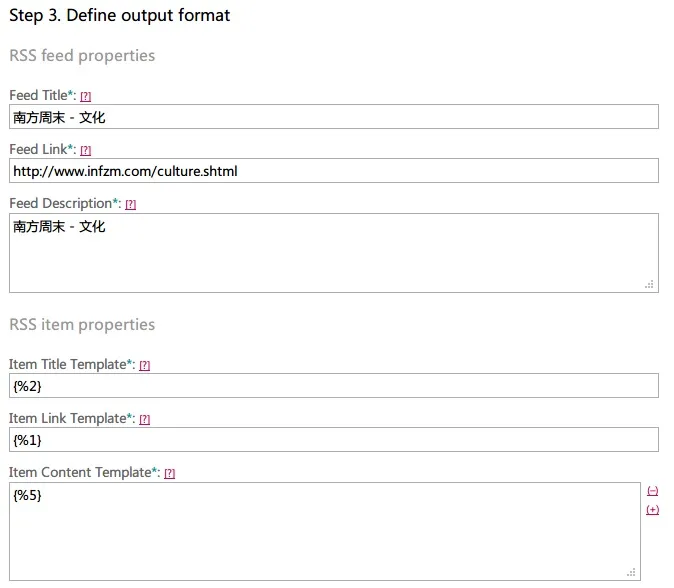
Task: Grab the Feed Description resize handle
Action: [x=649, y=284]
